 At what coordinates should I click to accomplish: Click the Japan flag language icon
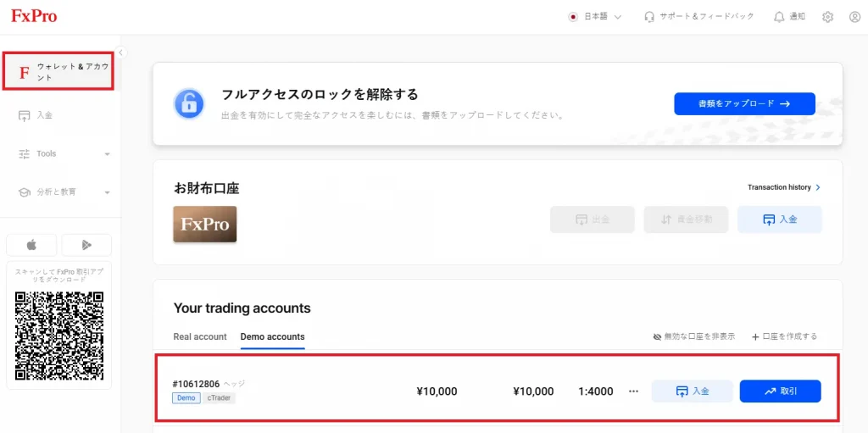[574, 17]
